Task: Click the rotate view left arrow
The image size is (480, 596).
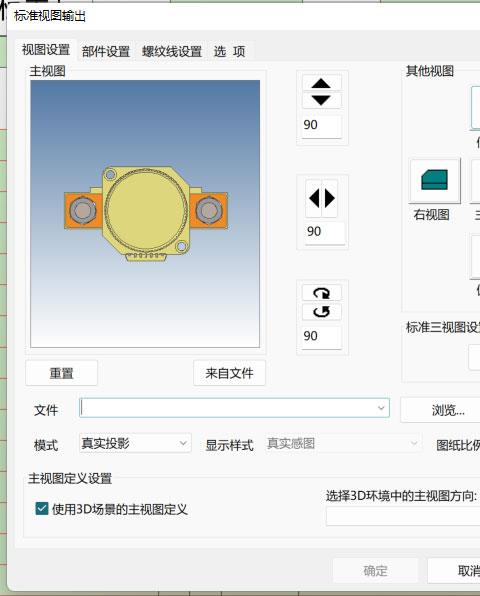Action: (x=314, y=198)
